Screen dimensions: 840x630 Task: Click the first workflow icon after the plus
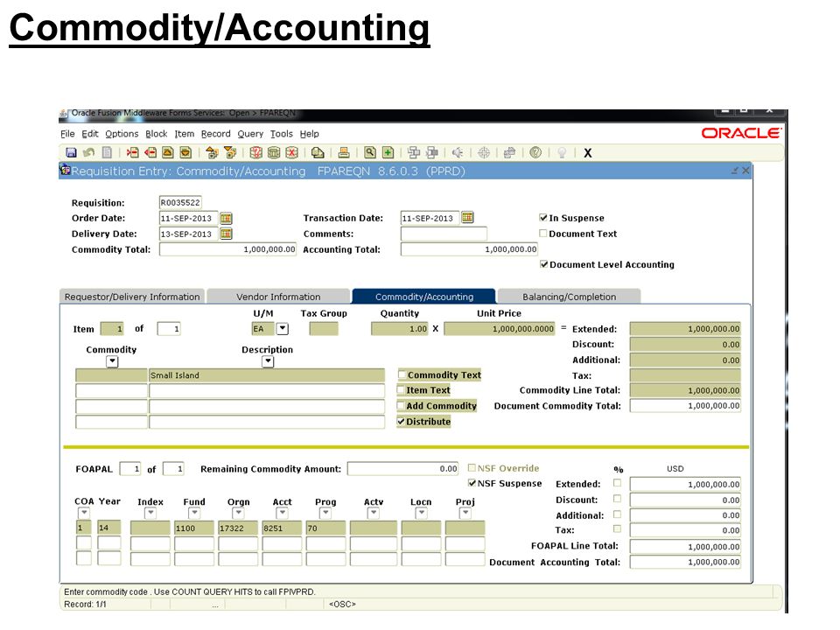tap(414, 152)
